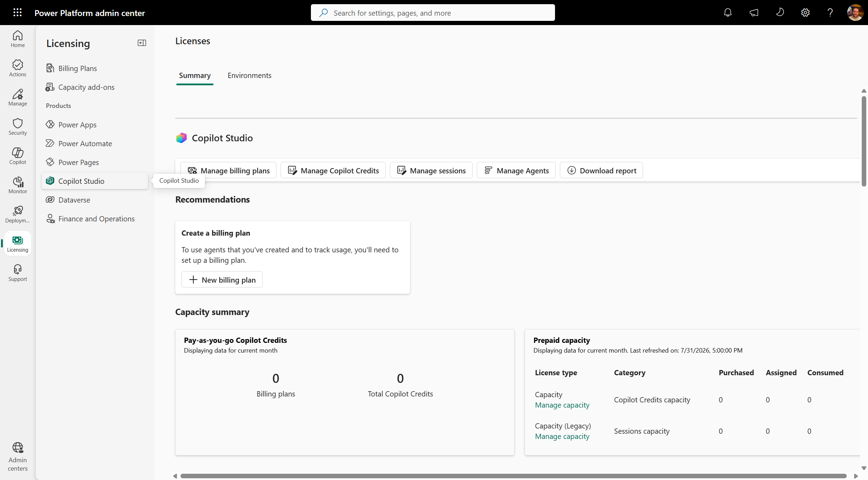Open Deployment in the left rail

click(18, 214)
